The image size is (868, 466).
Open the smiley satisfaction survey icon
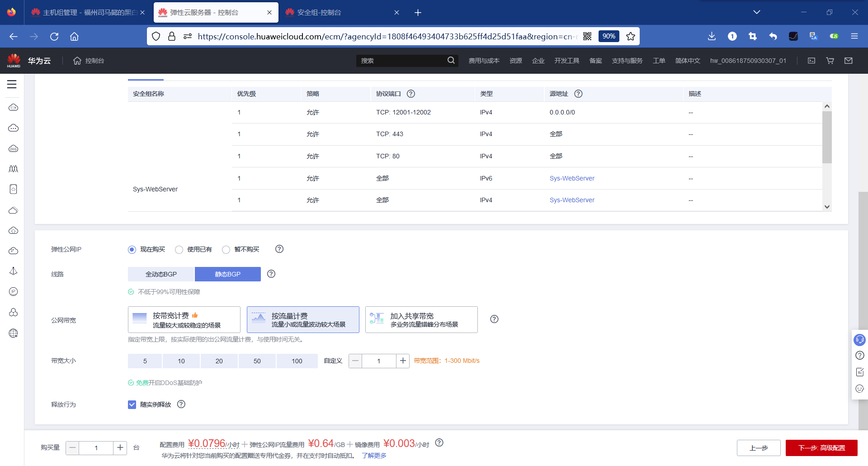point(859,389)
